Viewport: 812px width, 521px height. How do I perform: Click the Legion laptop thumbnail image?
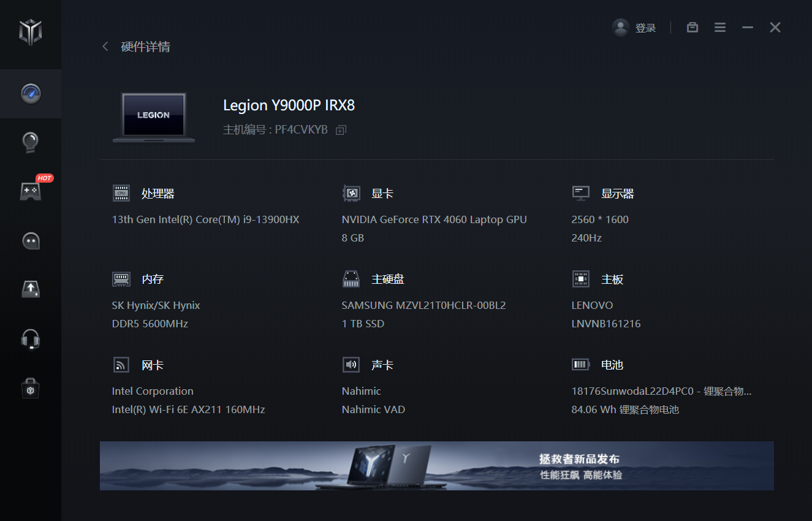tap(154, 118)
